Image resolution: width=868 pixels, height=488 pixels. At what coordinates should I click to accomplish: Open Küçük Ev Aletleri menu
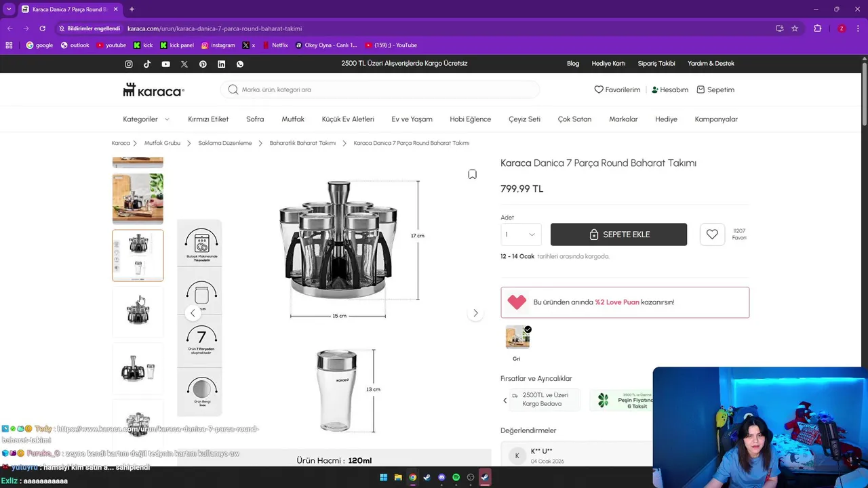(348, 119)
